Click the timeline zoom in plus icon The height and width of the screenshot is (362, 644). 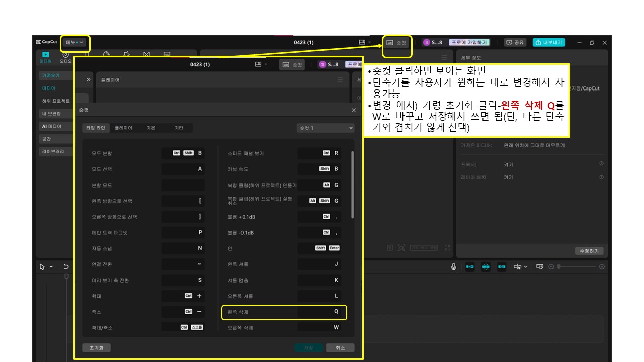click(x=602, y=267)
